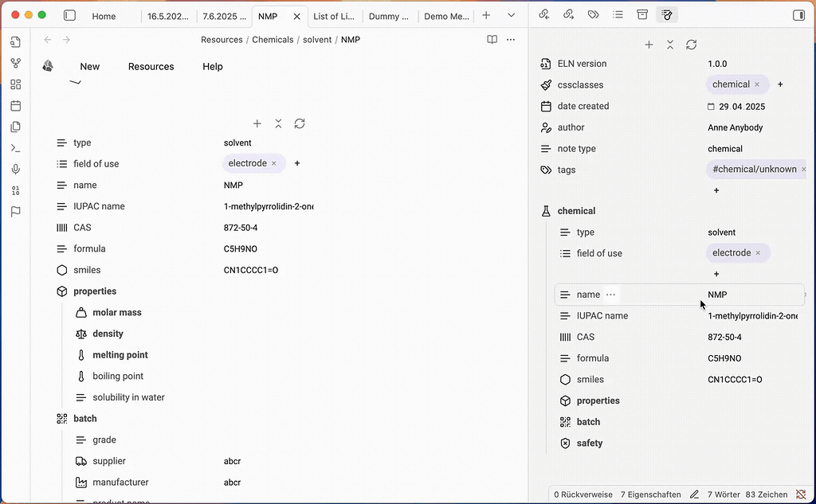Navigate back with left arrow

(x=48, y=40)
